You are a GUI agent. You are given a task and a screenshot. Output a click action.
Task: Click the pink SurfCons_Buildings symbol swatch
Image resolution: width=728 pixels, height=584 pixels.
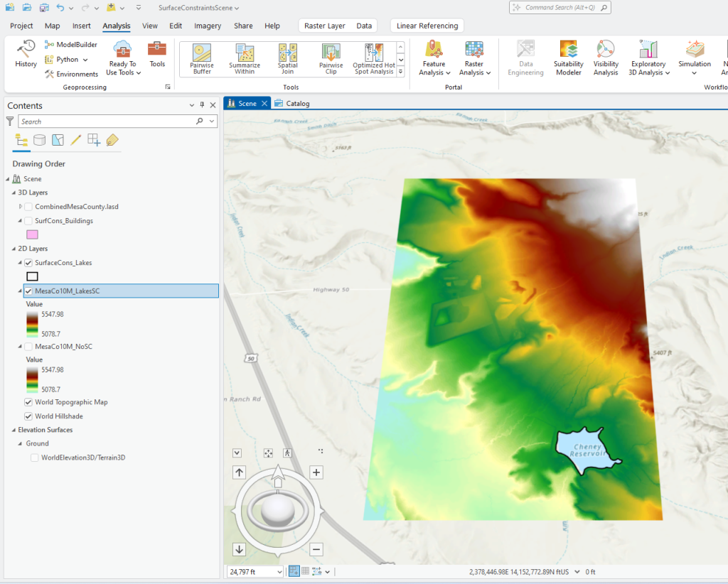tap(32, 234)
